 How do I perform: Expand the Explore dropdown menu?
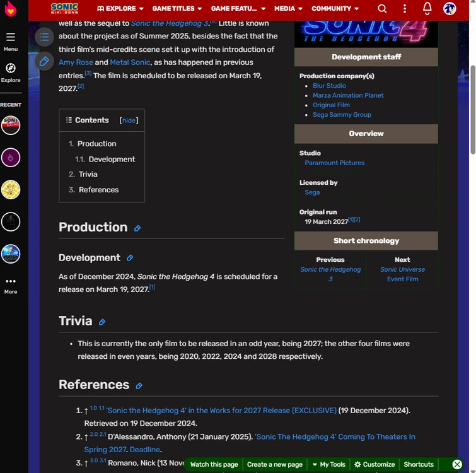[120, 8]
